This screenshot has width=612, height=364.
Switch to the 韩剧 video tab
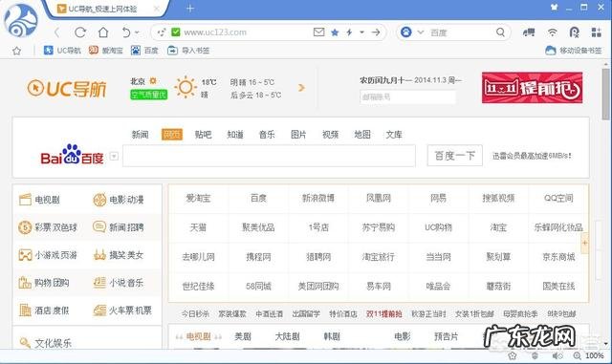[332, 336]
